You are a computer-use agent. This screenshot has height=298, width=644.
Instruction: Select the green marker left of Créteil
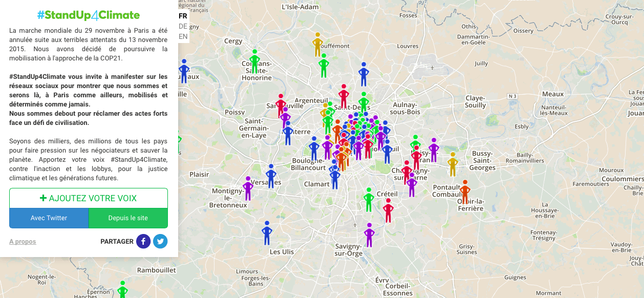click(x=369, y=199)
